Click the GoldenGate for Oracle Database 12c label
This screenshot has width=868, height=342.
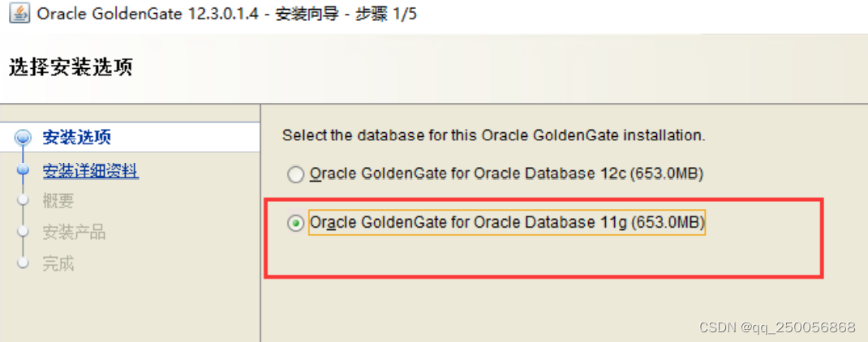click(x=506, y=173)
